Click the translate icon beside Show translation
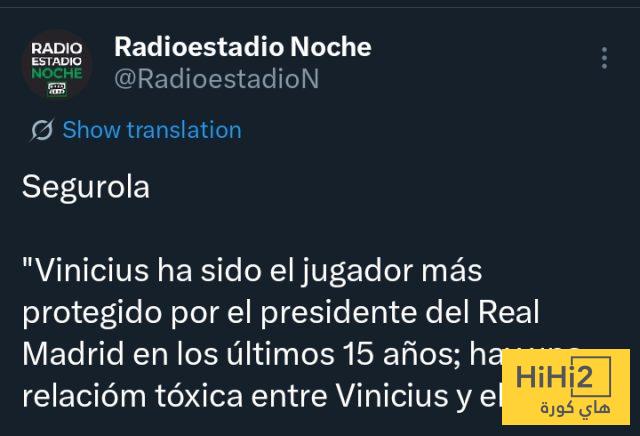The width and height of the screenshot is (640, 436). [x=42, y=130]
